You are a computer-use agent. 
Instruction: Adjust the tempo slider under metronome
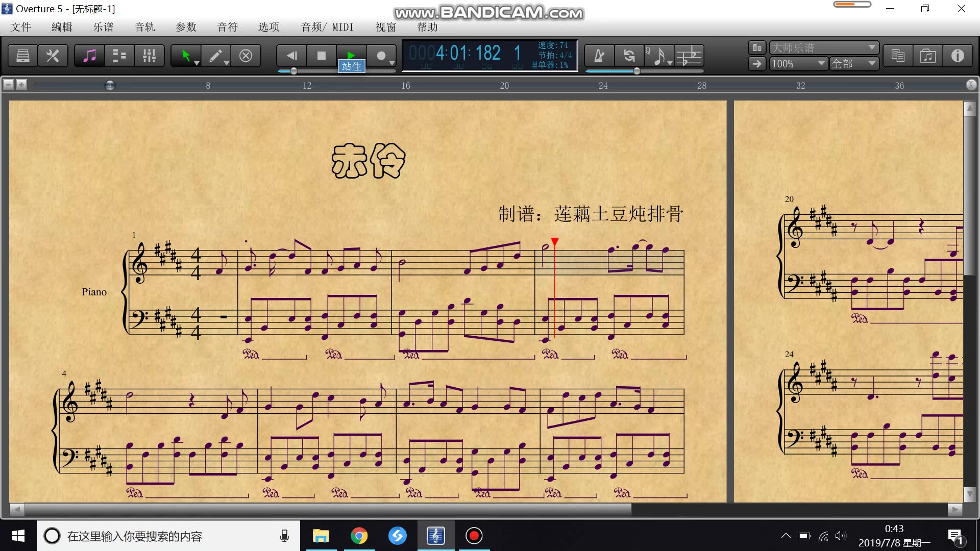pos(637,71)
